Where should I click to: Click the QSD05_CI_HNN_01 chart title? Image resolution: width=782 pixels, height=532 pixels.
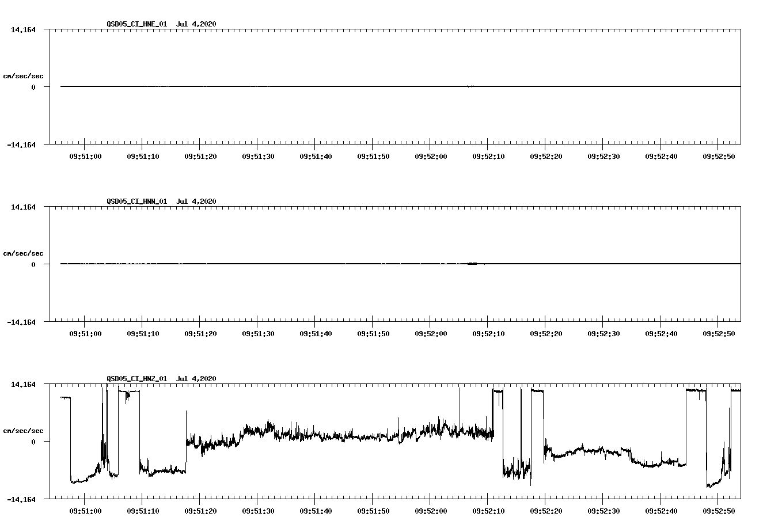pos(161,201)
